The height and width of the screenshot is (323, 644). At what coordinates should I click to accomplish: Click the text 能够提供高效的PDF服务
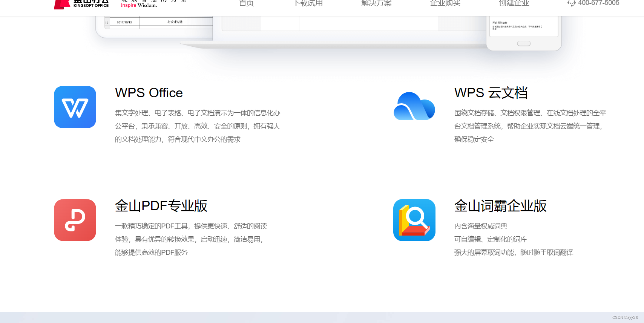coord(151,253)
